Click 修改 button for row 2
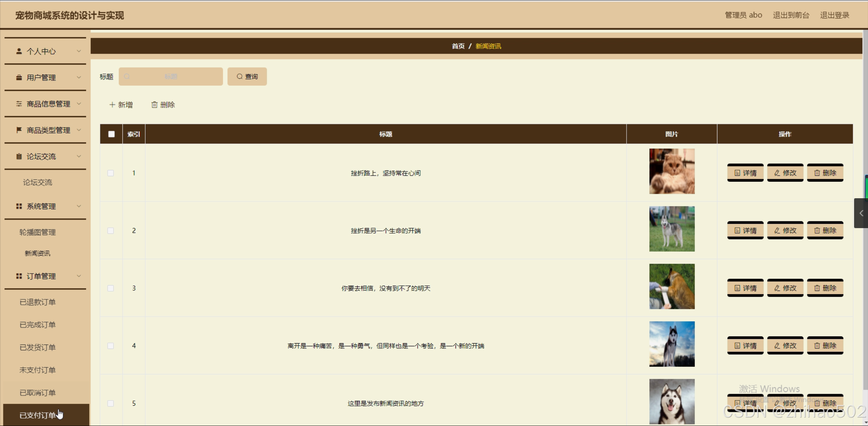The image size is (868, 426). [785, 230]
